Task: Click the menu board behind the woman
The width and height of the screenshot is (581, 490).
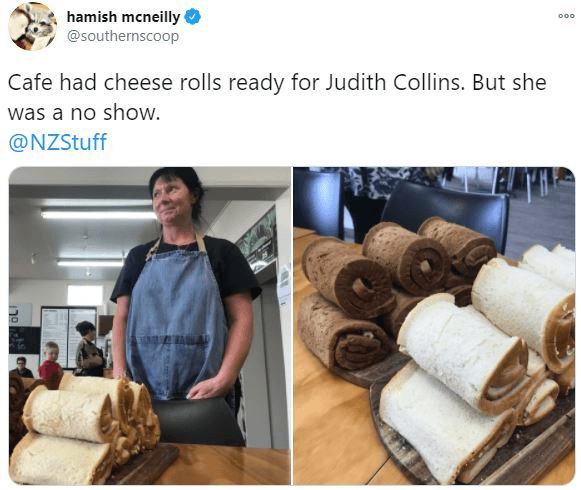Action: pos(68,337)
